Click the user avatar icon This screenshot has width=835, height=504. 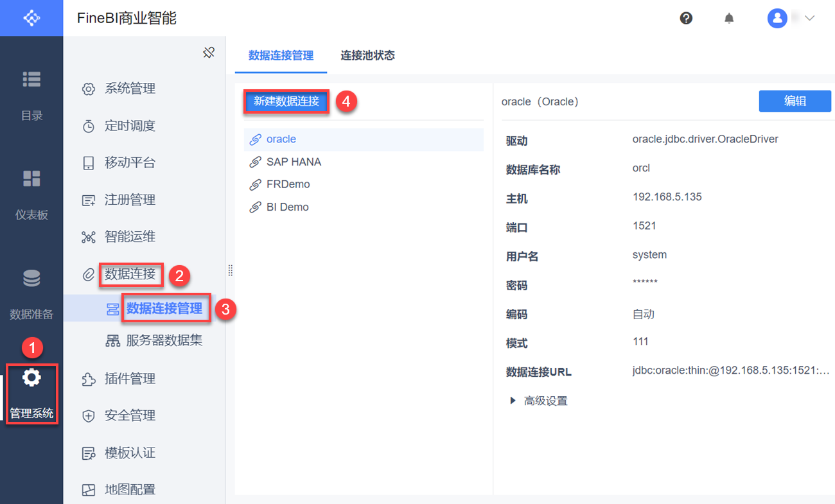click(x=777, y=18)
